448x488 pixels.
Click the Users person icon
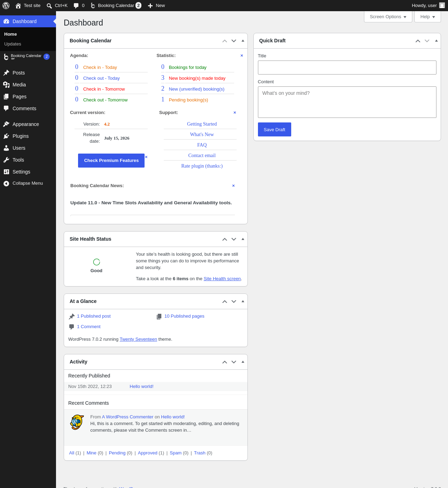point(6,148)
